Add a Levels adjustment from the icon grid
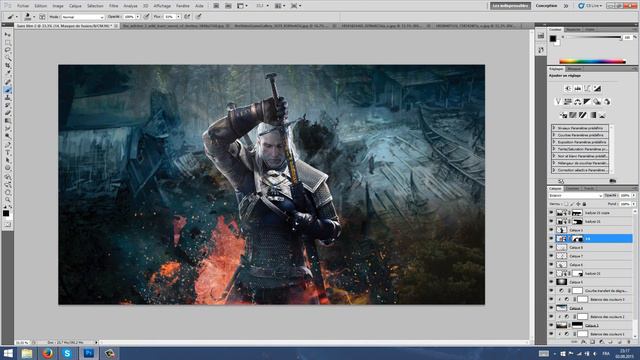This screenshot has height=360, width=640. tap(578, 89)
